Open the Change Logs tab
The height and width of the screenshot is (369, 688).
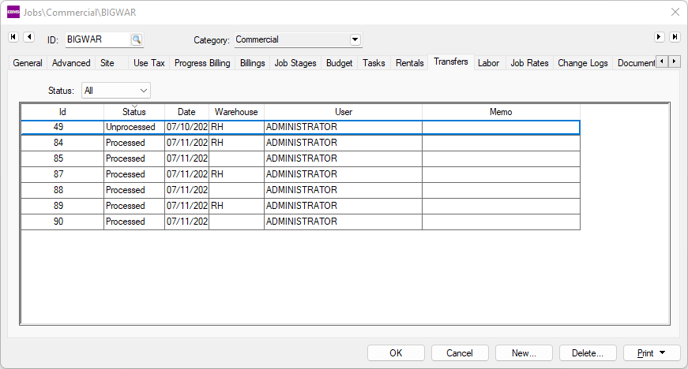(583, 63)
